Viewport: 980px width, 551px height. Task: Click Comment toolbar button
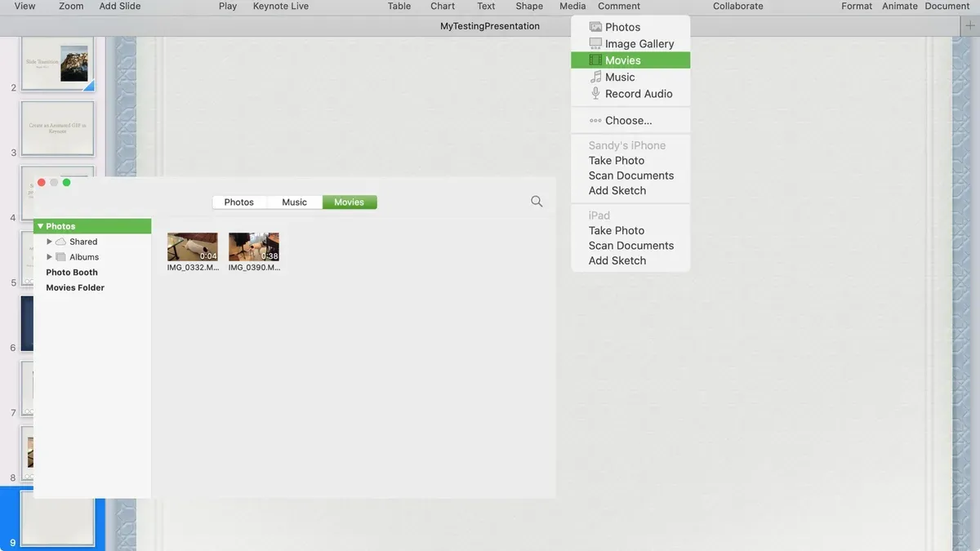(x=619, y=6)
